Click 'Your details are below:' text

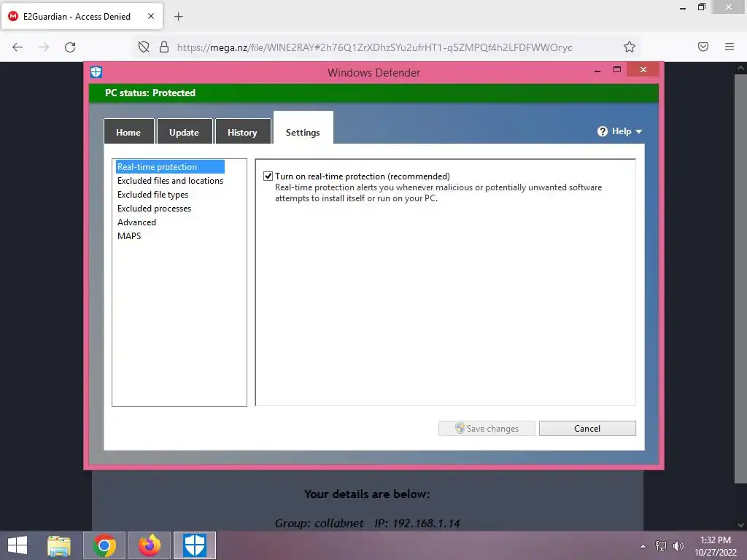coord(367,494)
